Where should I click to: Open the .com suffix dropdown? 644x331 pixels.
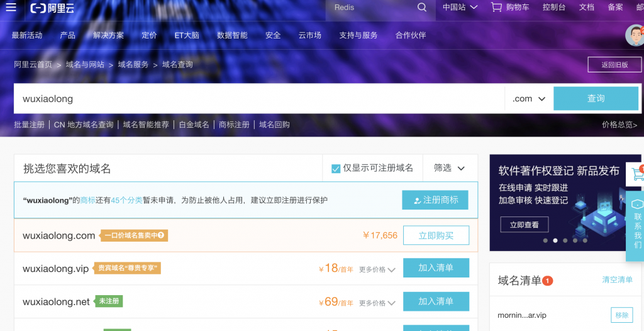pos(529,99)
